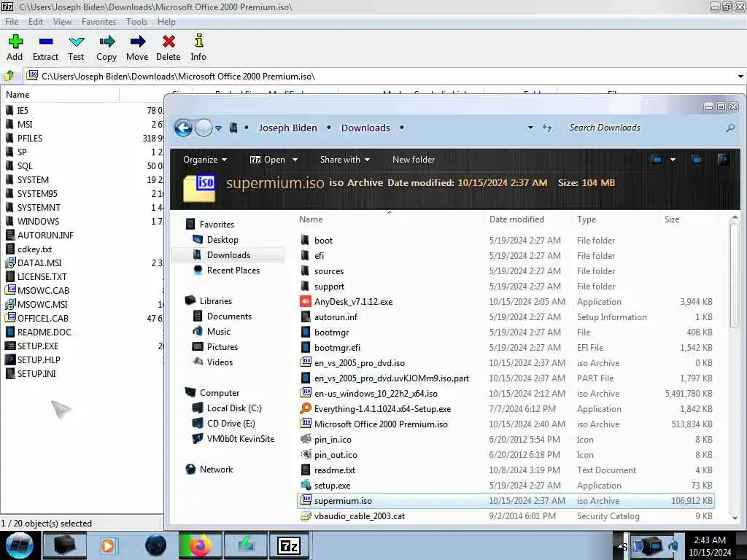Open the Favorites menu in 7-Zip

click(x=98, y=22)
